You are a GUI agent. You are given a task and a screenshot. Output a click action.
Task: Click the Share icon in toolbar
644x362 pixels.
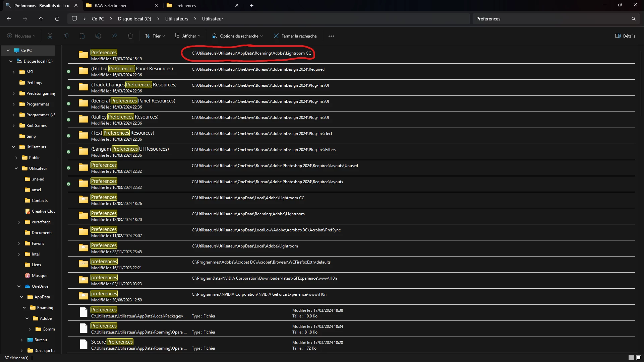click(114, 36)
